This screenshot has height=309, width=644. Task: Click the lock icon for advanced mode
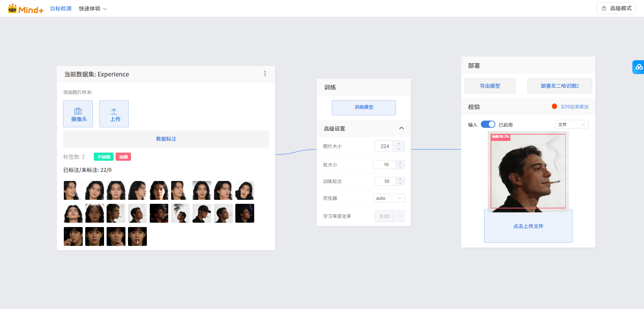(x=604, y=8)
